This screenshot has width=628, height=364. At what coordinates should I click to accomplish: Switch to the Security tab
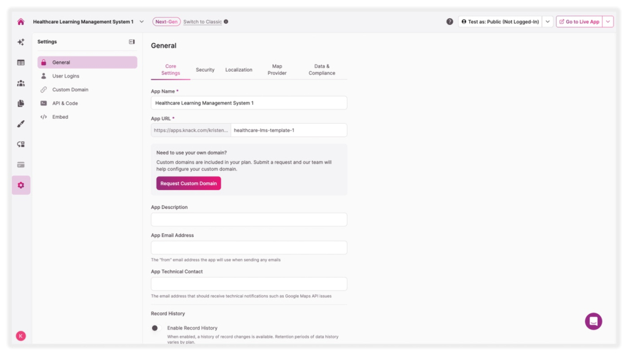(205, 70)
